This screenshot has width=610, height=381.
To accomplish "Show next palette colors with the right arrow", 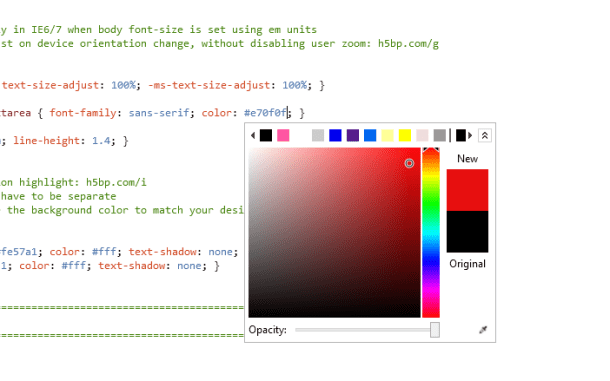I will pyautogui.click(x=470, y=135).
